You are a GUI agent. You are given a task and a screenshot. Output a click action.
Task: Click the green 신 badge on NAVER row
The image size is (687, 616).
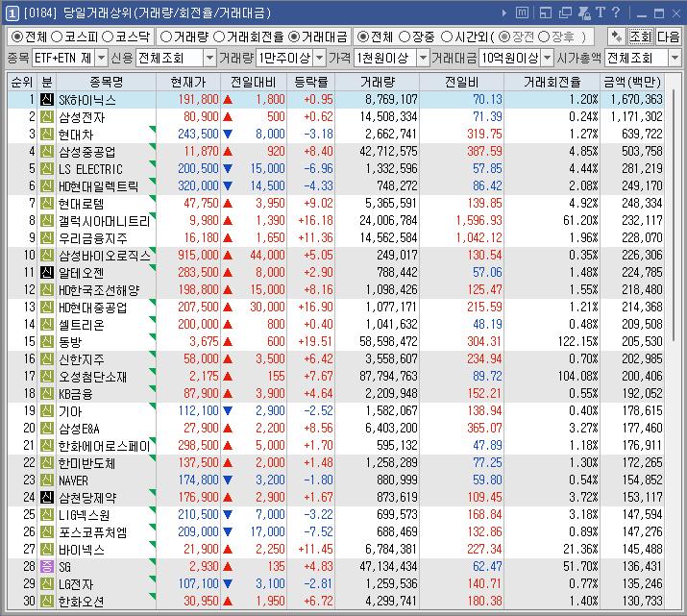(x=47, y=480)
